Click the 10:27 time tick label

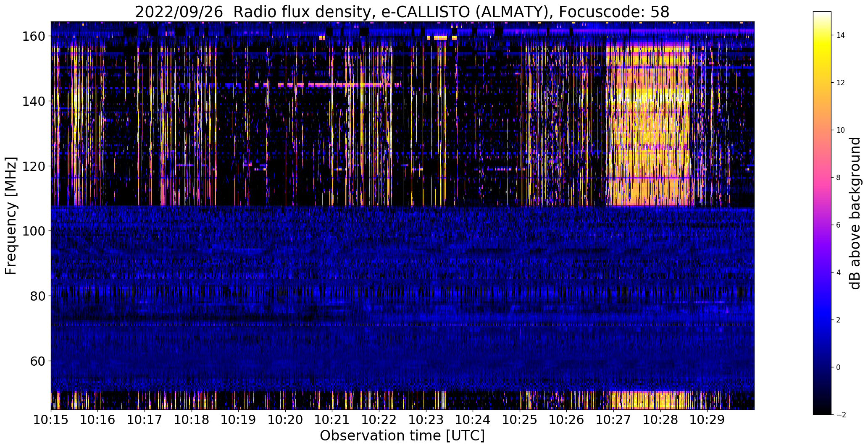coord(613,419)
